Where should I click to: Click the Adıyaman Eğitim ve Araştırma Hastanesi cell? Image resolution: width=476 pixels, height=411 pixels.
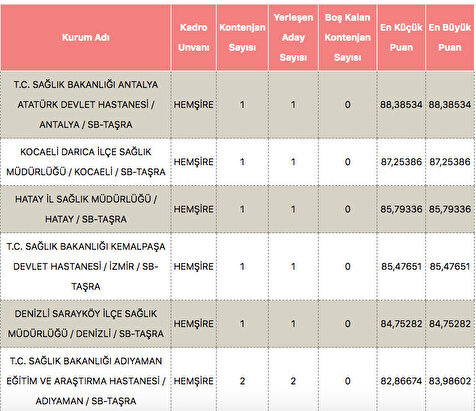[x=86, y=381]
